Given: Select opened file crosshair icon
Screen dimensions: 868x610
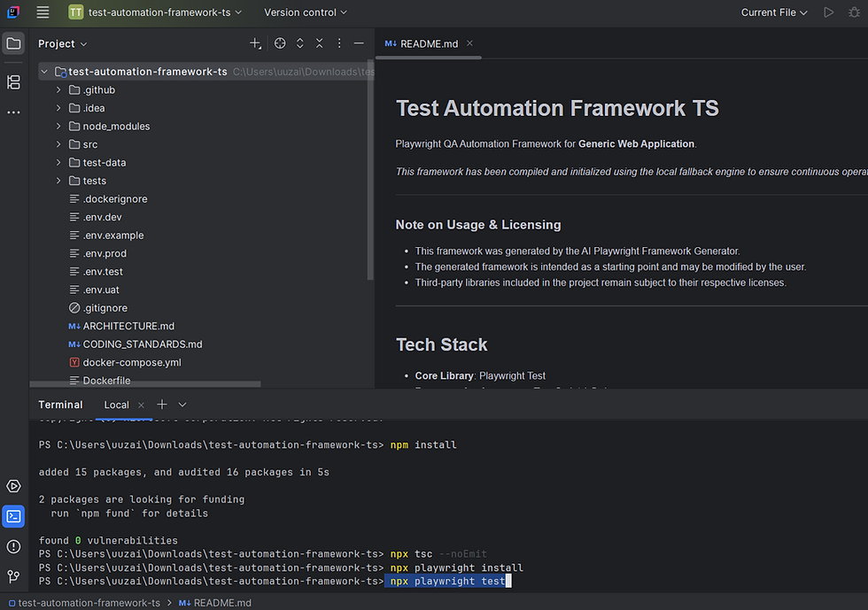Looking at the screenshot, I should pyautogui.click(x=280, y=43).
